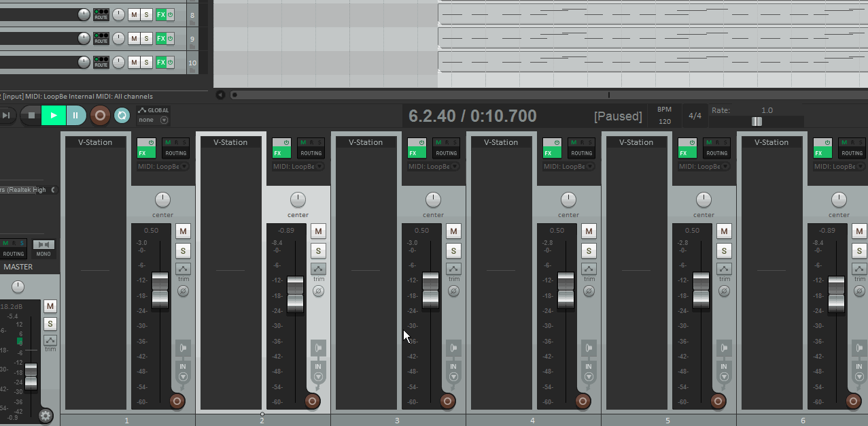This screenshot has height=426, width=868.
Task: Open the MIDI input dropdown on mixer channel 4
Action: [568, 166]
